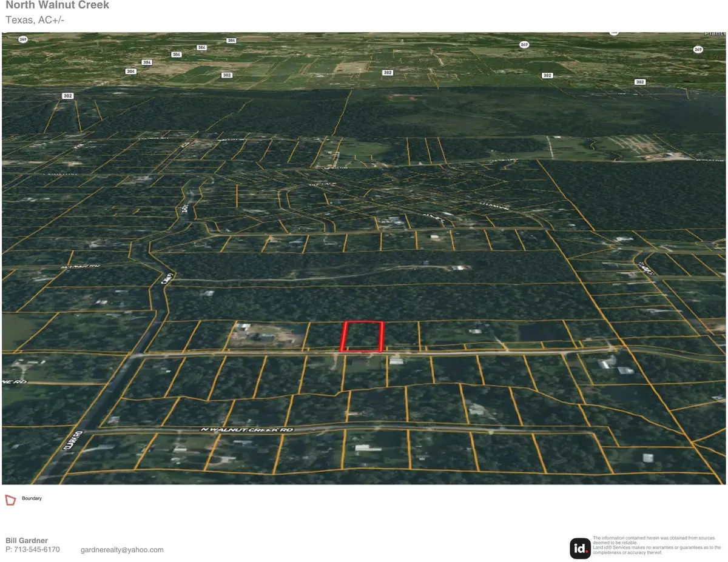Select the Highway 306 shield at top center
The height and width of the screenshot is (562, 728).
(x=200, y=47)
